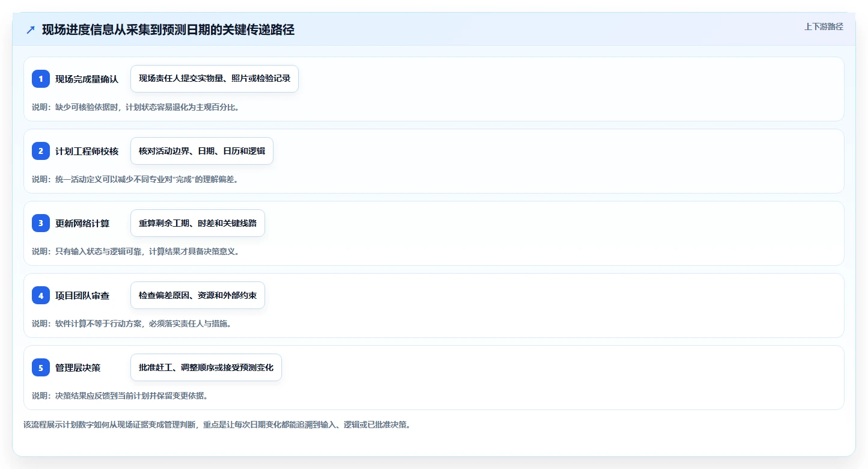Select the 管理层决策 step title
This screenshot has height=469, width=868.
tap(78, 367)
